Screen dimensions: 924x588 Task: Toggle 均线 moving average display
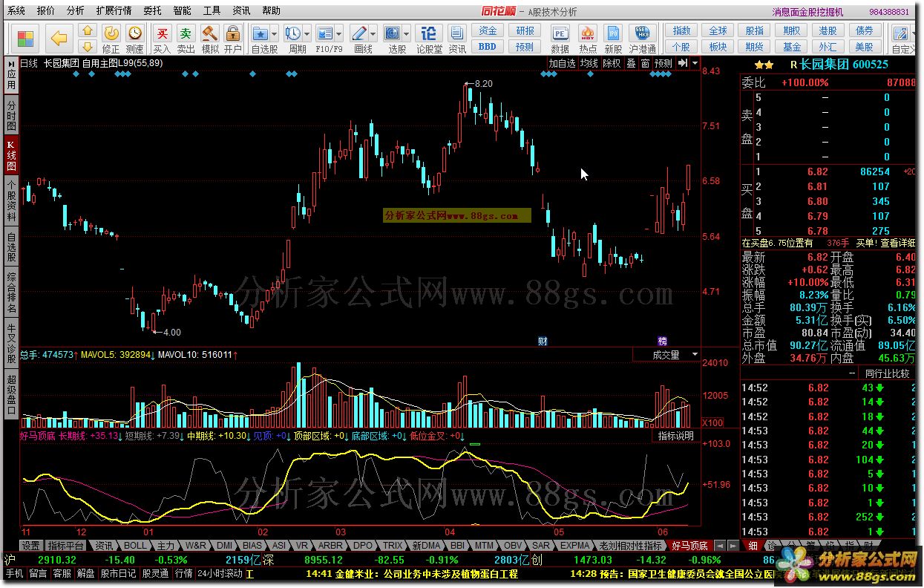click(x=589, y=63)
